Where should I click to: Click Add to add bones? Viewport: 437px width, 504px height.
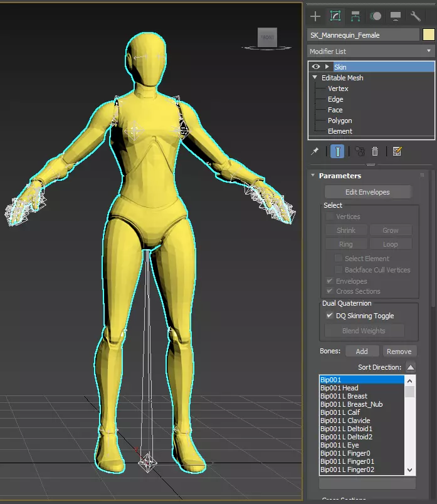362,351
